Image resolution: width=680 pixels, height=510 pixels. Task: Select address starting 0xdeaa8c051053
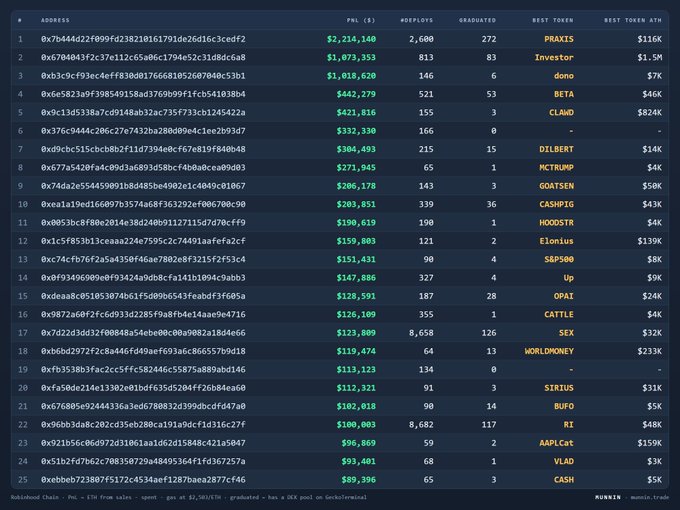tap(143, 296)
